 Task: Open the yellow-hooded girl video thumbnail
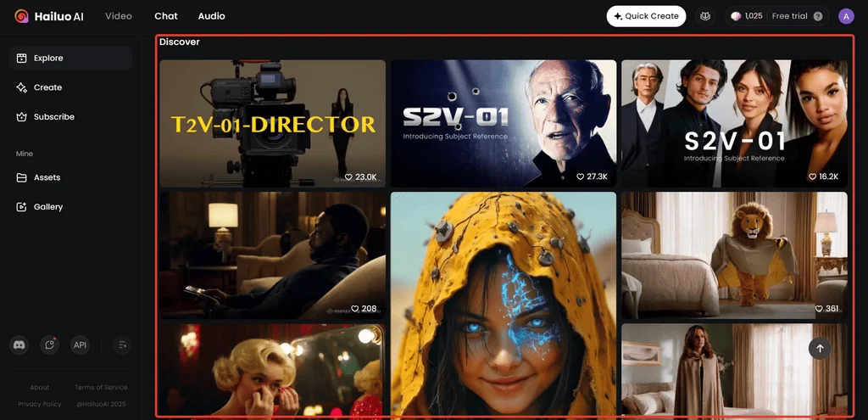pos(503,301)
